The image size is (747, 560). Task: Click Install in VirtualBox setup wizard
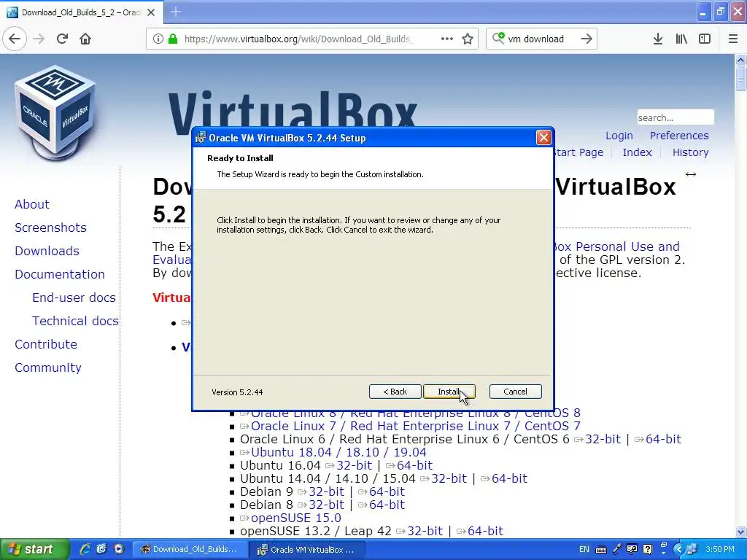coord(449,392)
